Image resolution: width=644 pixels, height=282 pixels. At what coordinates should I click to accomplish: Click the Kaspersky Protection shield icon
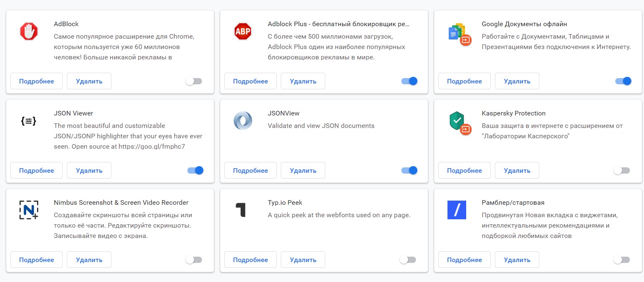click(459, 122)
